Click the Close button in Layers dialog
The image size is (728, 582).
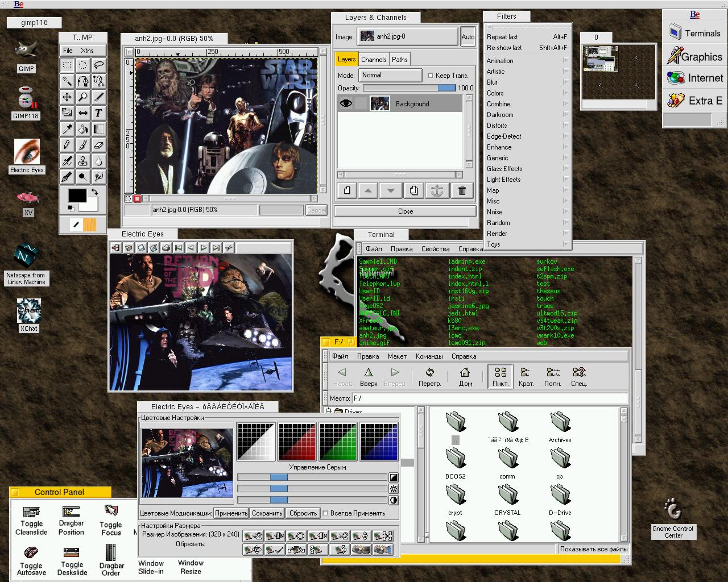tap(405, 211)
